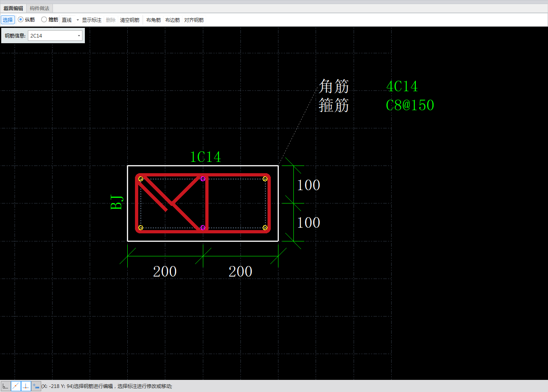
Task: Toggle the dynamic input icon in status bar
Action: [36, 386]
